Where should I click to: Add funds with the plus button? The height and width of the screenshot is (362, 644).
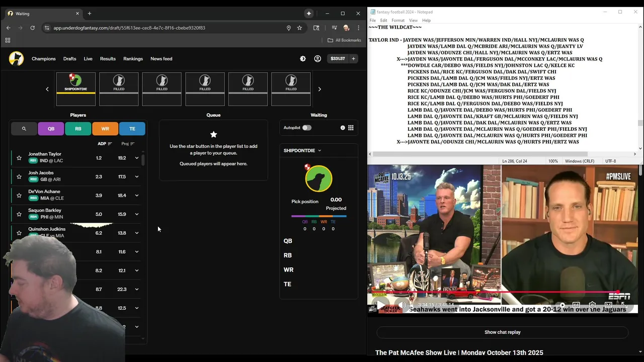click(x=353, y=59)
